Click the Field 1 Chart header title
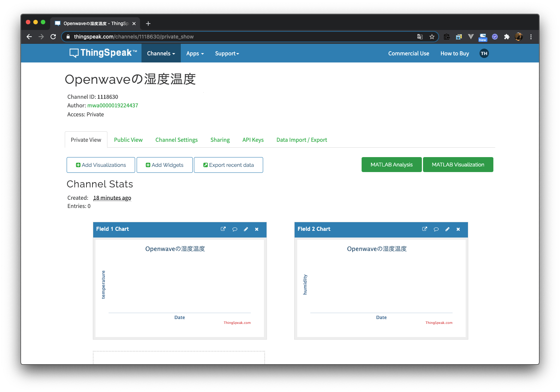The width and height of the screenshot is (560, 392). 112,229
